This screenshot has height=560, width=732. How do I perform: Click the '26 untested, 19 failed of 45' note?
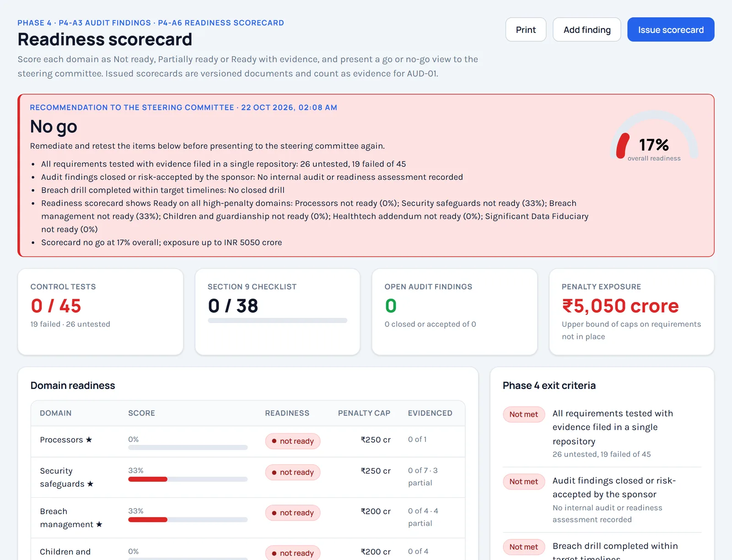tap(602, 454)
